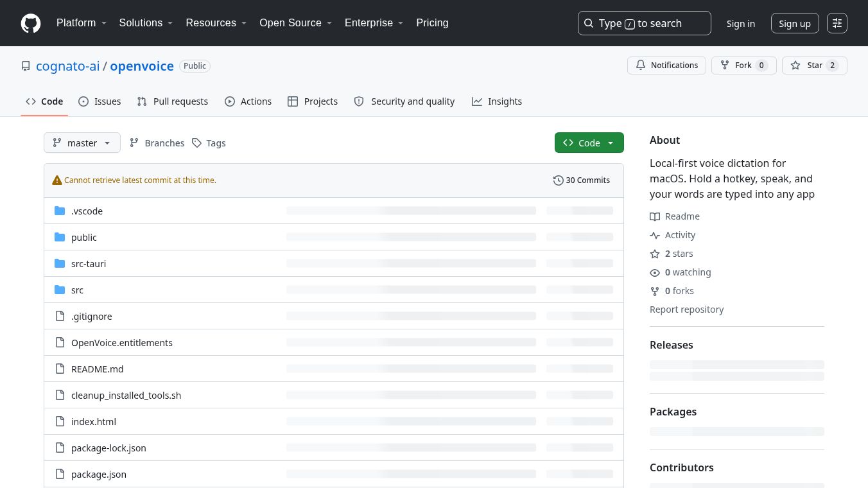The width and height of the screenshot is (868, 488).
Task: Switch to the Issues tab
Action: (100, 101)
